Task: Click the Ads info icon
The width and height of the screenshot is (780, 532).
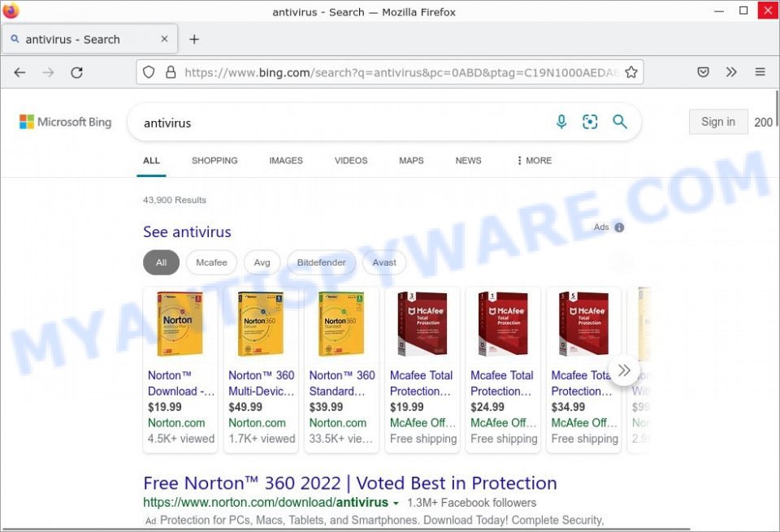Action: tap(619, 227)
